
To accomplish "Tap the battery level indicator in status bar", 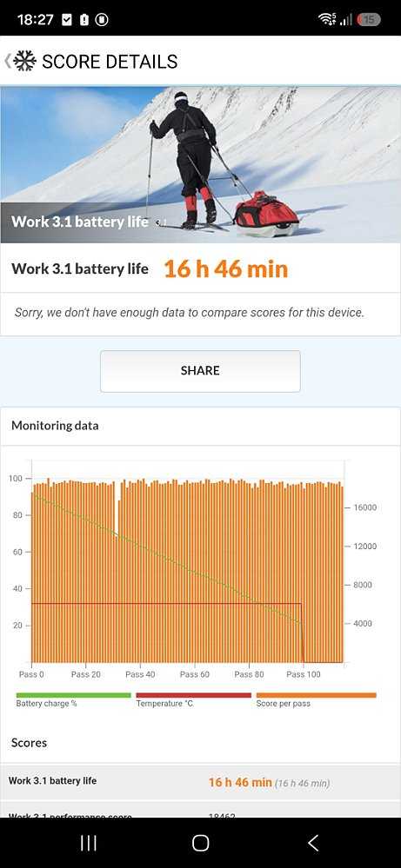I will [x=369, y=20].
